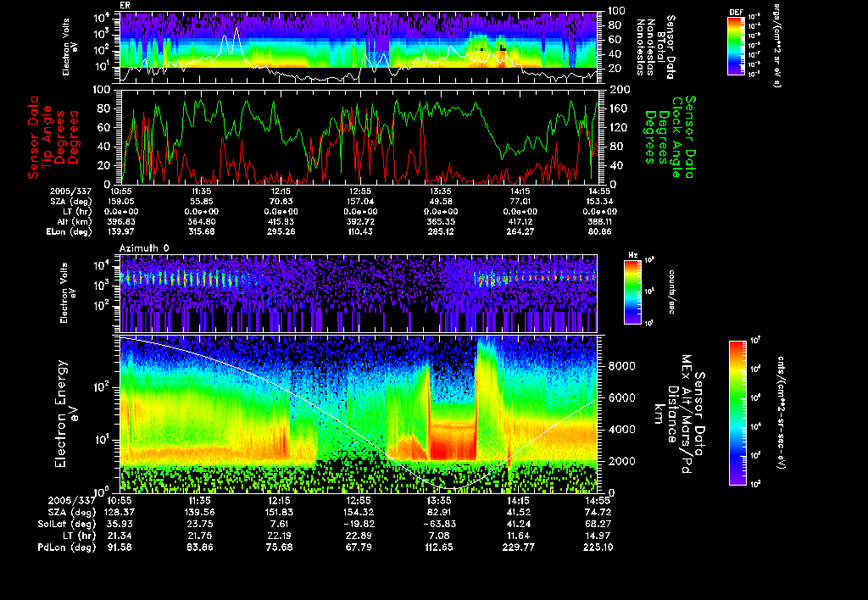Click the ELon value 139.97

(121, 232)
